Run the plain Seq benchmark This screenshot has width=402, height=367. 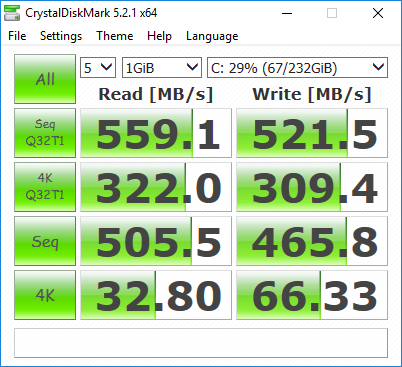tap(45, 241)
